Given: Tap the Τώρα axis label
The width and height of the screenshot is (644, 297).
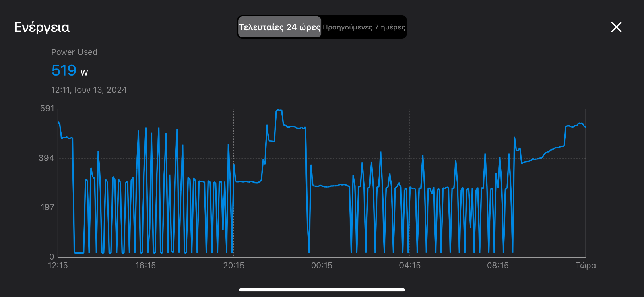Looking at the screenshot, I should point(586,266).
